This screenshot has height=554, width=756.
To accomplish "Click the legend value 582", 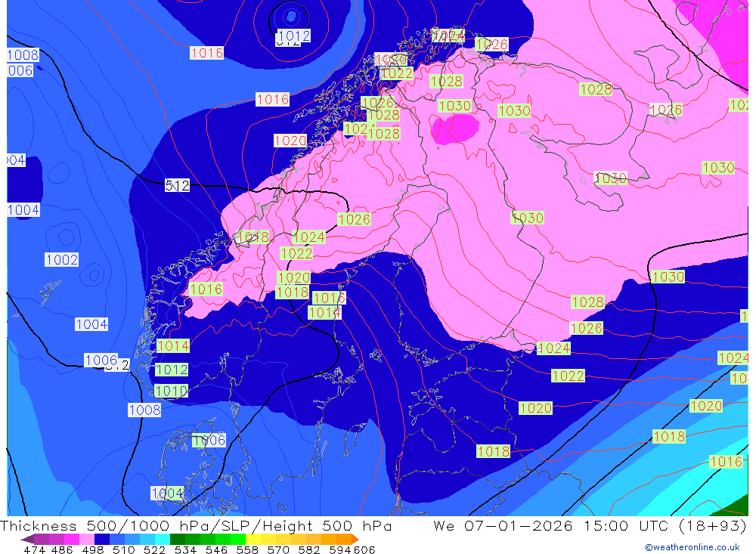I will (x=308, y=549).
